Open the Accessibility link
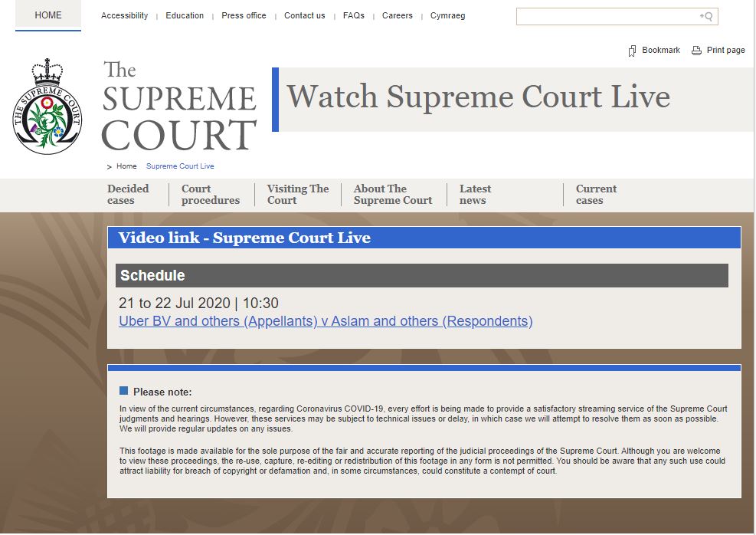Screen dimensions: 756x535 (x=124, y=15)
